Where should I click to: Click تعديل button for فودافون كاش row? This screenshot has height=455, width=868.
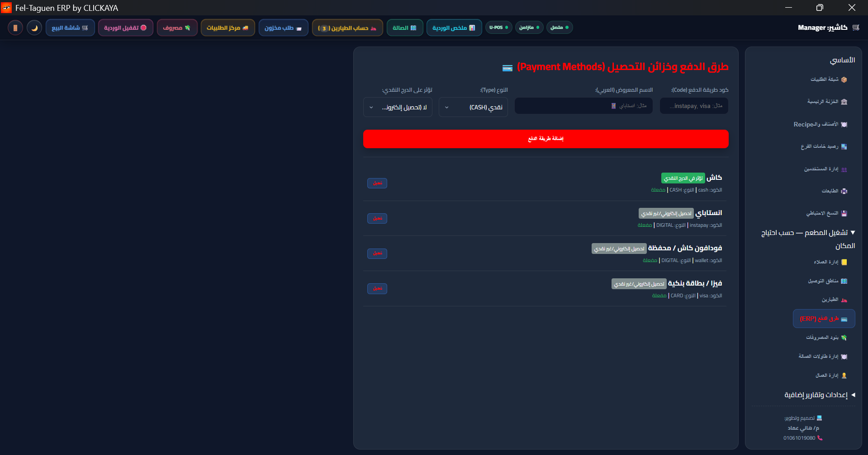point(377,253)
